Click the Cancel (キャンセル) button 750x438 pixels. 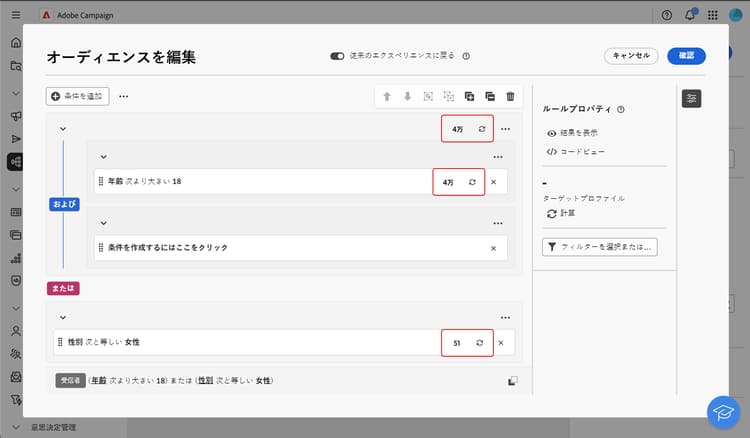pyautogui.click(x=631, y=56)
